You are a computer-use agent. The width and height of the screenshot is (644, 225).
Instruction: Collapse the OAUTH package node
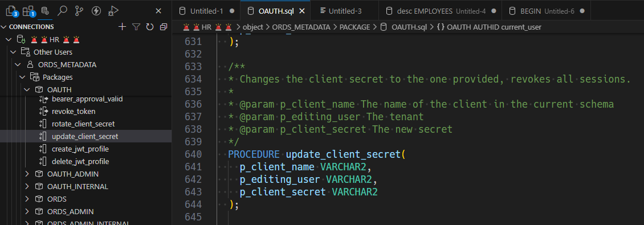click(x=27, y=89)
